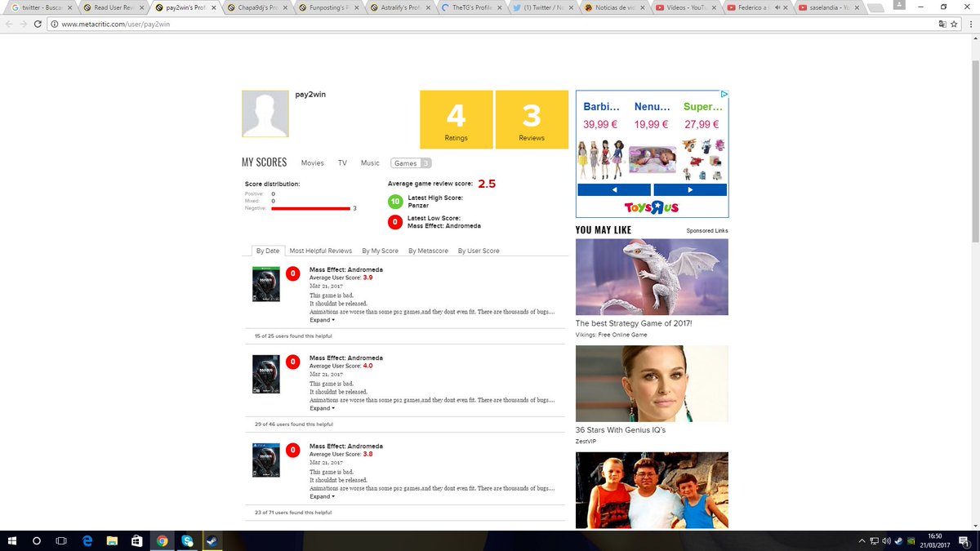Click the green 10 Latest High Score badge
This screenshot has height=551, width=980.
point(394,202)
